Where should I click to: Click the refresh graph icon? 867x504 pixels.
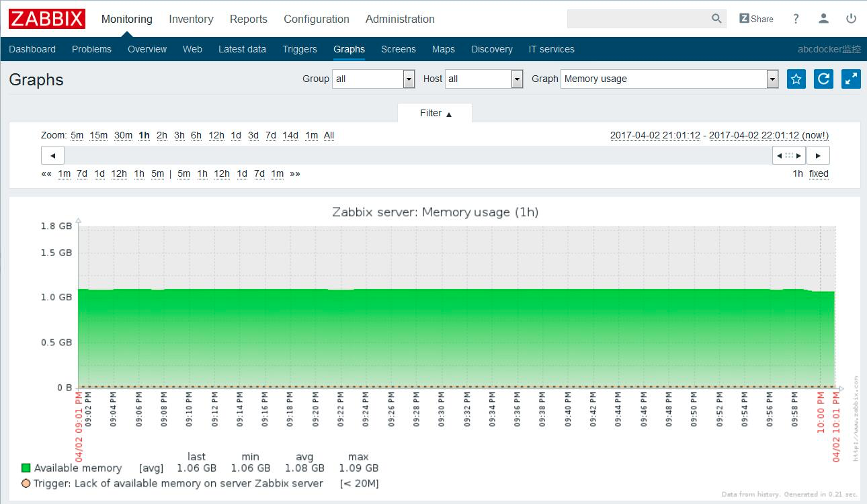tap(823, 79)
